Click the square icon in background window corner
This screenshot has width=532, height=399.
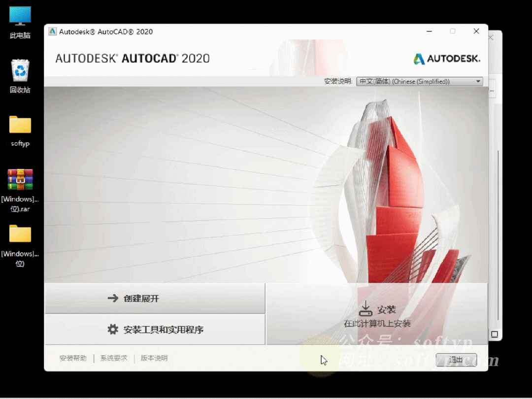pyautogui.click(x=495, y=334)
